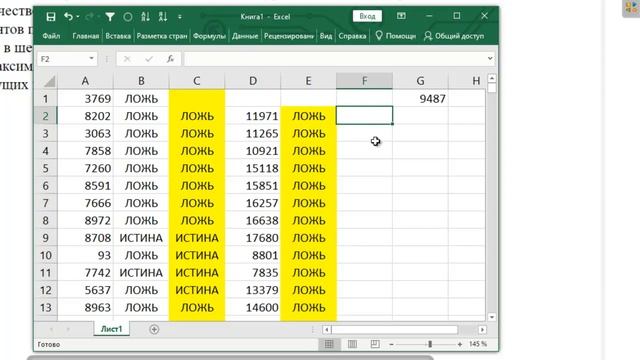The image size is (640, 360).
Task: Click the Помощник lightbulb search
Action: pyautogui.click(x=396, y=36)
